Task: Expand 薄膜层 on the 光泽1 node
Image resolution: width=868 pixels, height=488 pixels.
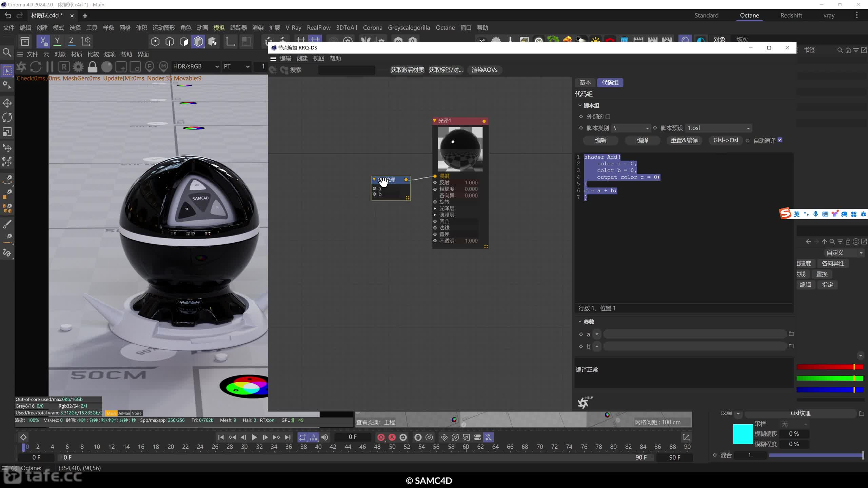Action: tap(435, 215)
